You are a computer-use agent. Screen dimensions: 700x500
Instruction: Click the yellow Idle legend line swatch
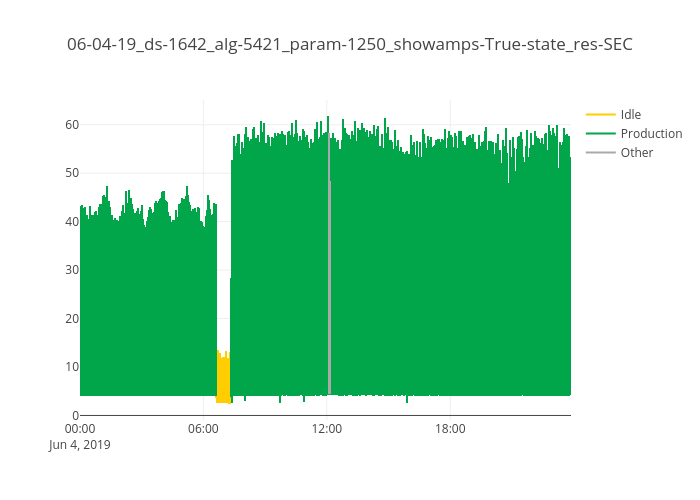coord(600,115)
